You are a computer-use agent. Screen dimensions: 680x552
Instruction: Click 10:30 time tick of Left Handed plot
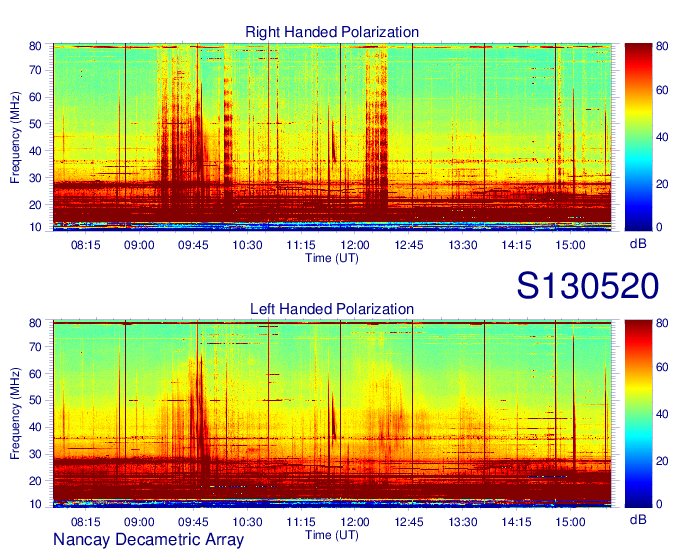[247, 522]
